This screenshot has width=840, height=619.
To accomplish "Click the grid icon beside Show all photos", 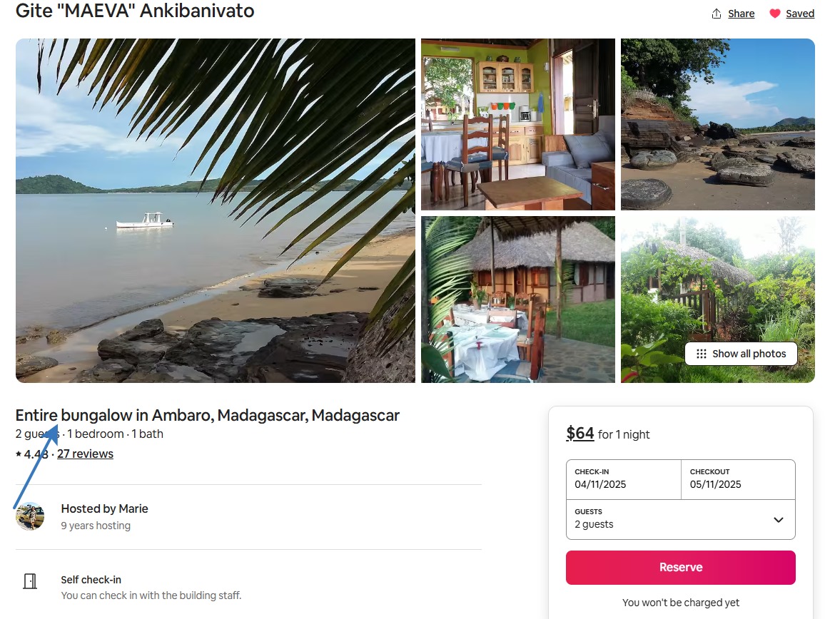I will 701,354.
